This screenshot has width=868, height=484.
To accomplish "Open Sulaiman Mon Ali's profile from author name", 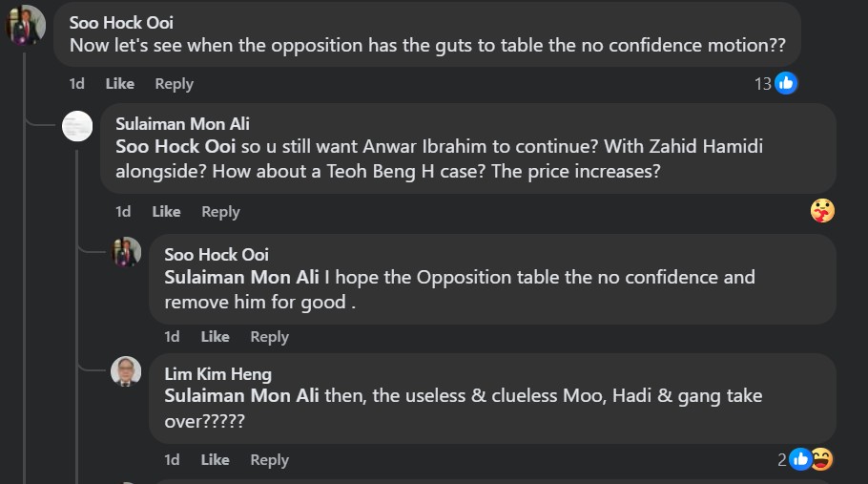I will point(183,123).
